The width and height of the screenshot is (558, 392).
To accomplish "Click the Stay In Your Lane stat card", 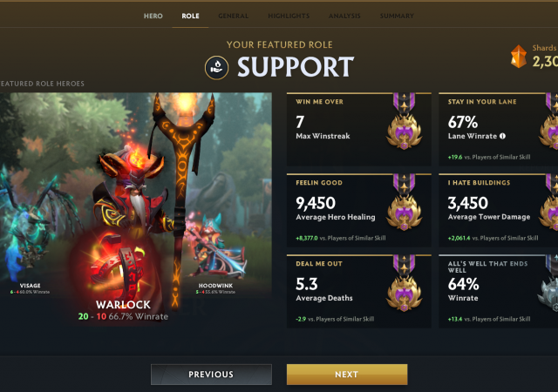I will pos(498,130).
